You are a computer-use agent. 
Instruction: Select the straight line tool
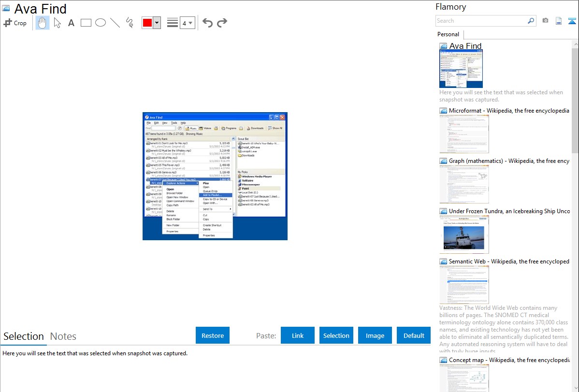pos(115,23)
